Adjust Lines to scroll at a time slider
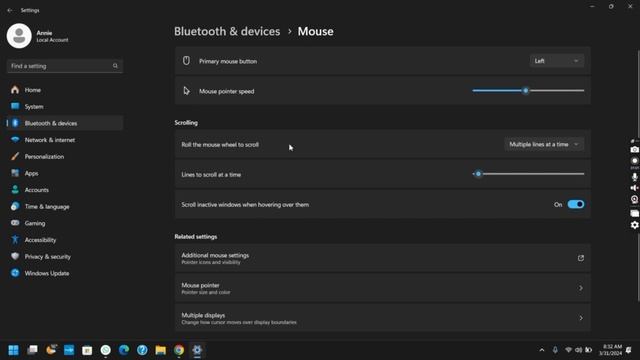 click(528, 174)
